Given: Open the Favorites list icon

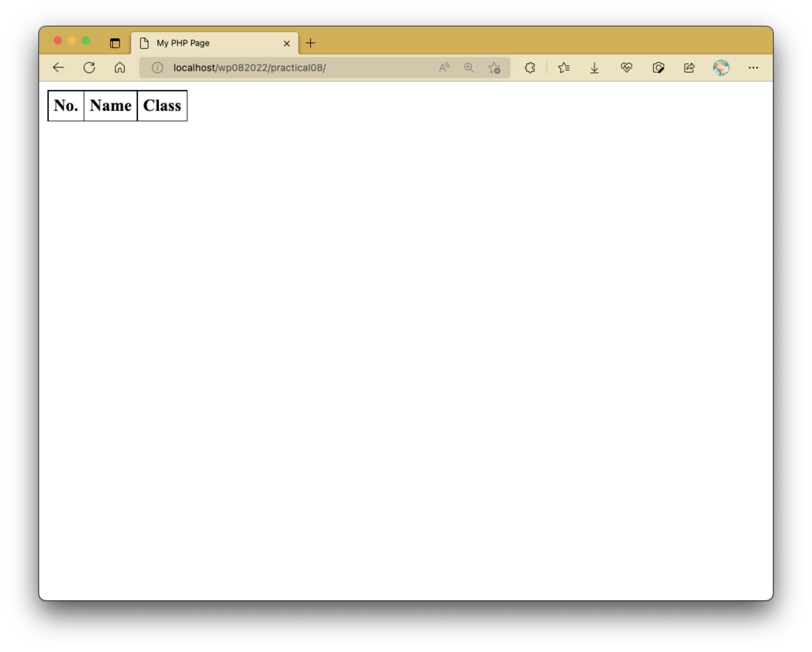Looking at the screenshot, I should (564, 67).
